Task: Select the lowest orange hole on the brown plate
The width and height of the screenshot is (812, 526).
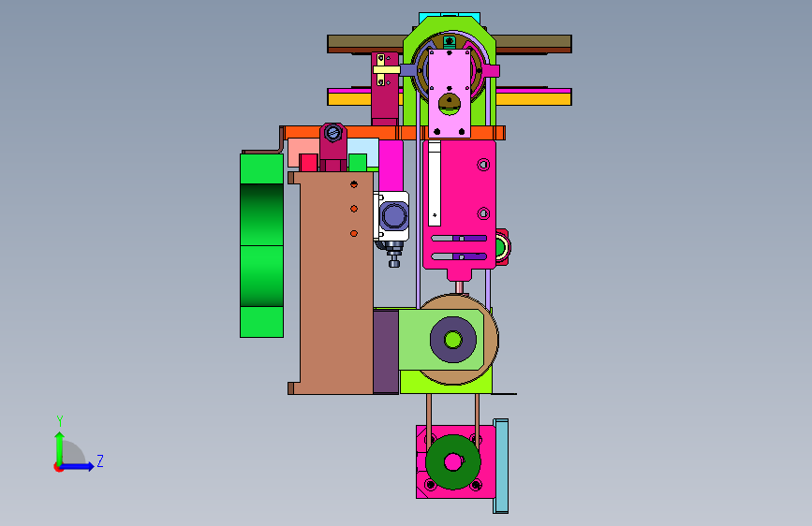Action: click(x=354, y=233)
